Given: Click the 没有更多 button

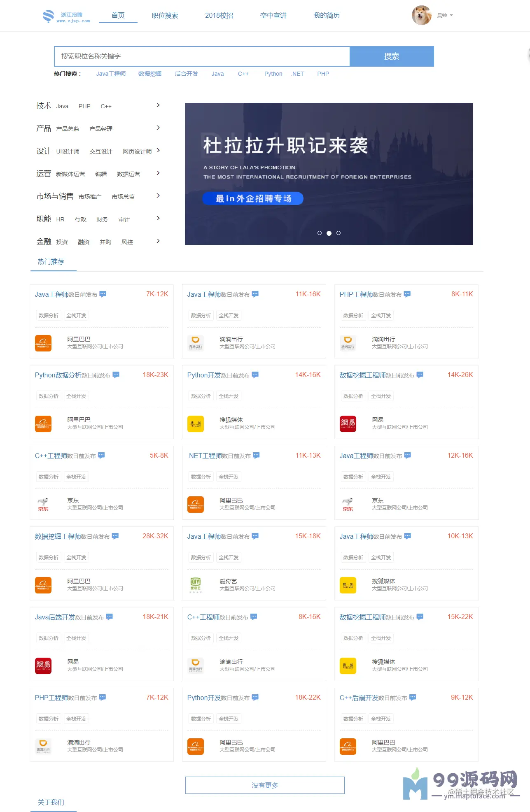Looking at the screenshot, I should coord(265,785).
